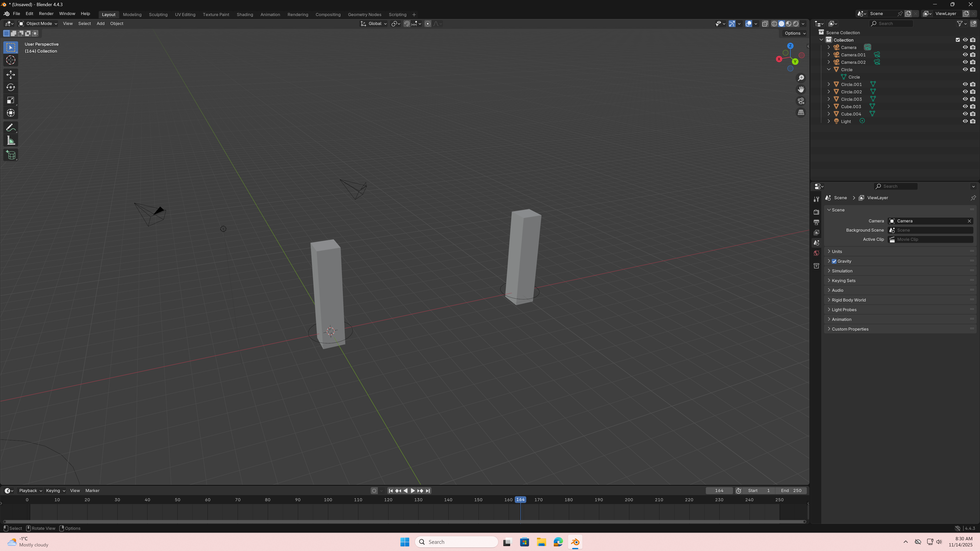
Task: Hide Circle.002 in viewport with eye icon
Action: [x=965, y=92]
